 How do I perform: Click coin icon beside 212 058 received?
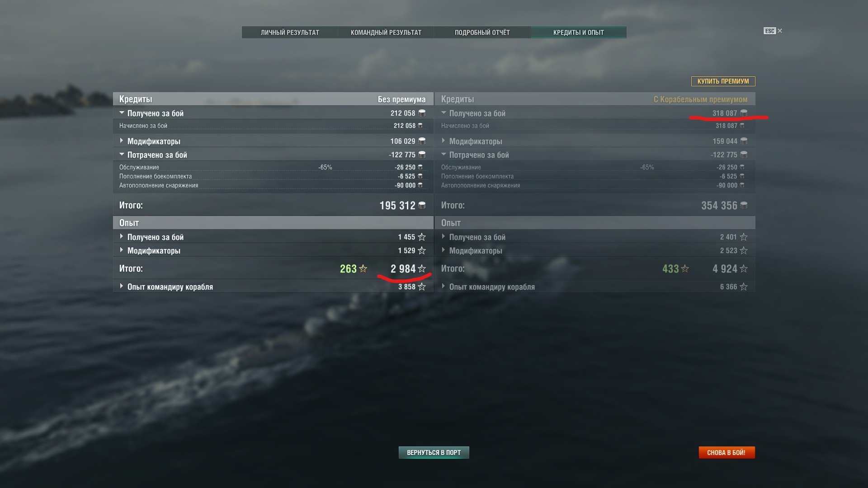pos(422,113)
